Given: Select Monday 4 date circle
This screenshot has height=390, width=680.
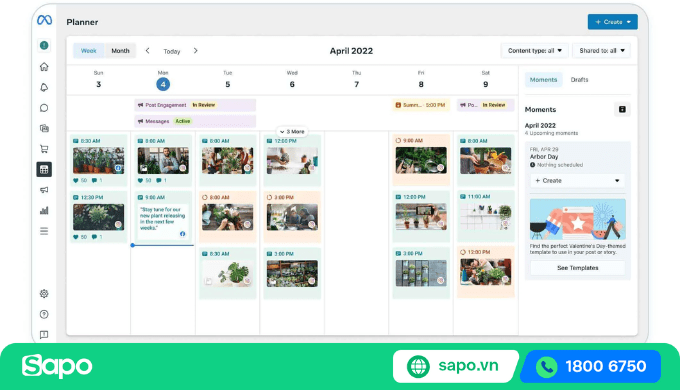Looking at the screenshot, I should tap(163, 84).
